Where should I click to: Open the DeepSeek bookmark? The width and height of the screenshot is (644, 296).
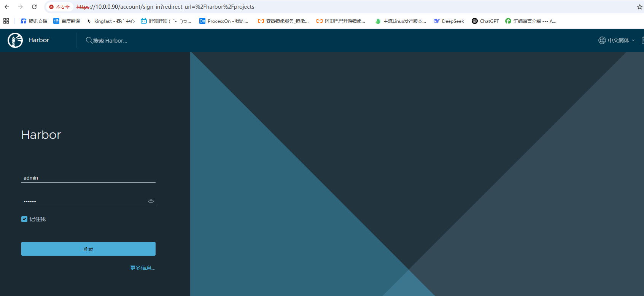[449, 21]
